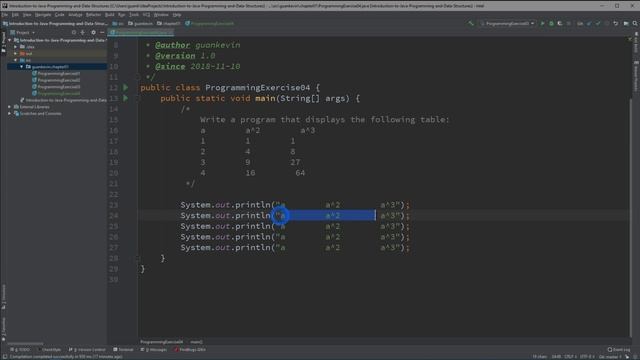
Task: Place cursor on line 27 println statement
Action: 295,247
